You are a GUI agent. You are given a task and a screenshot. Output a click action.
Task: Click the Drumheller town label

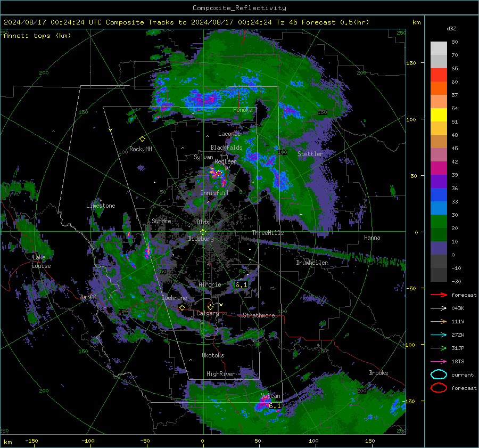(312, 263)
